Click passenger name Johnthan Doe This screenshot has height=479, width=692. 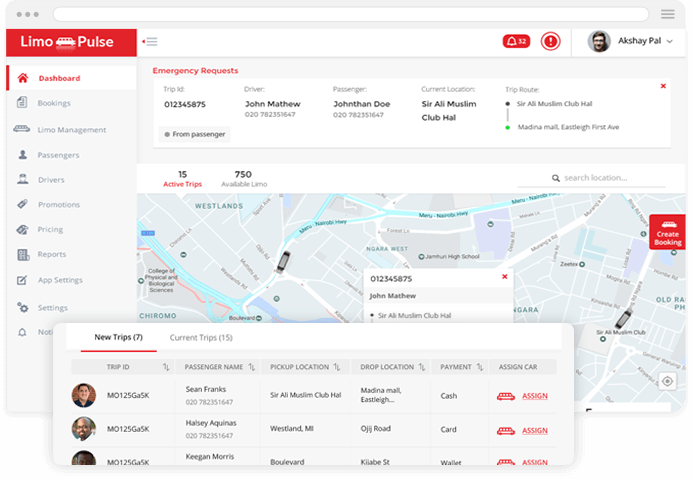pos(361,104)
